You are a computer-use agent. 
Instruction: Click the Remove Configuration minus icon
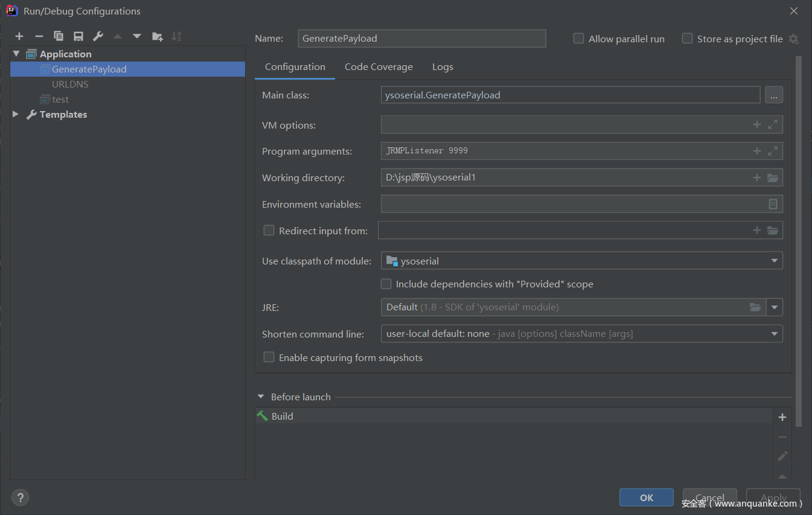(x=39, y=37)
